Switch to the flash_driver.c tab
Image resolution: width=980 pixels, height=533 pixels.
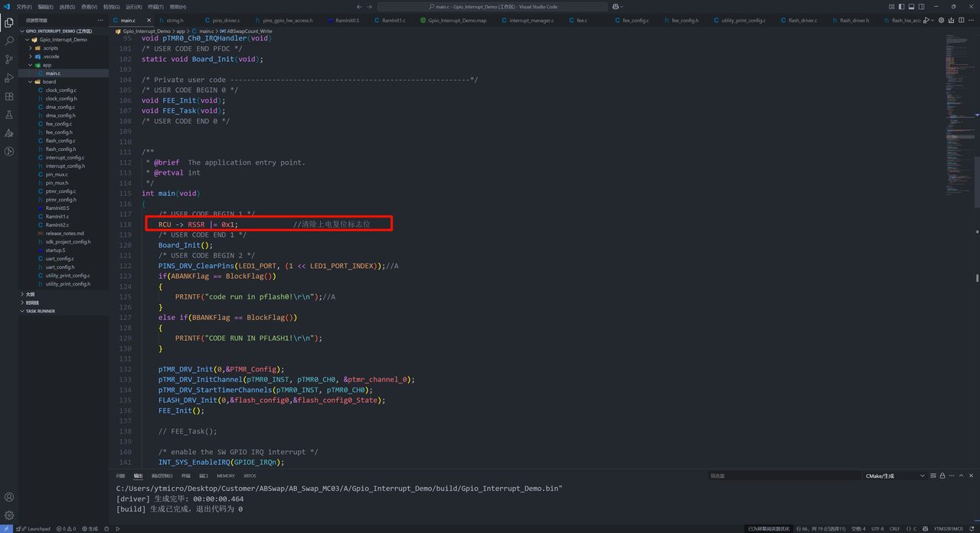802,21
